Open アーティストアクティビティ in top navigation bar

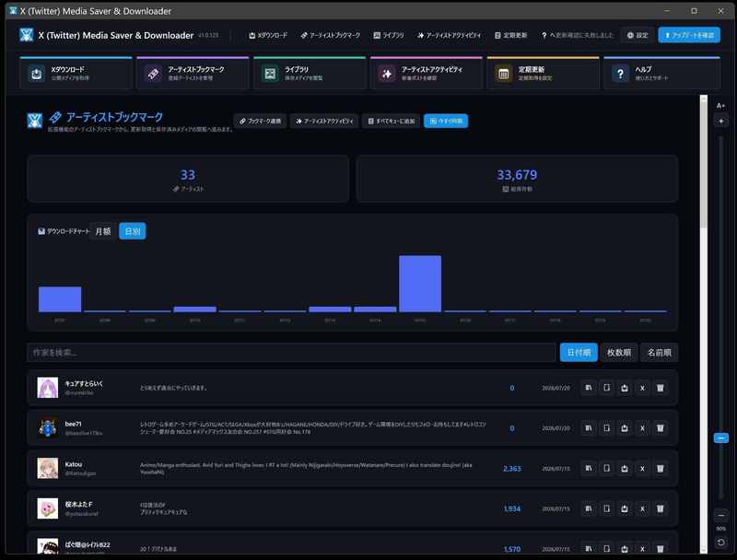pos(450,35)
